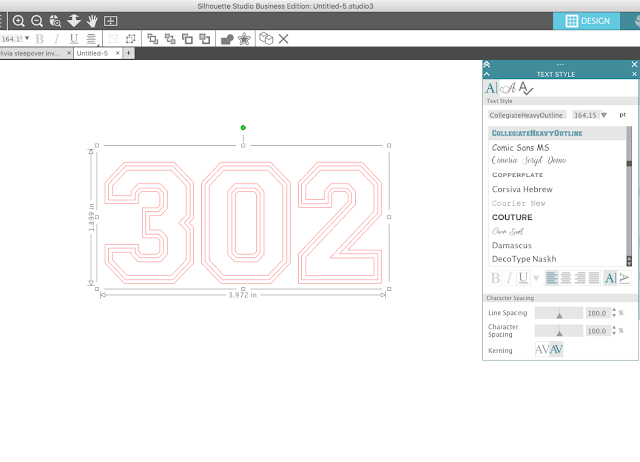This screenshot has width=640, height=462.
Task: Choose Copperplate font
Action: [x=518, y=175]
